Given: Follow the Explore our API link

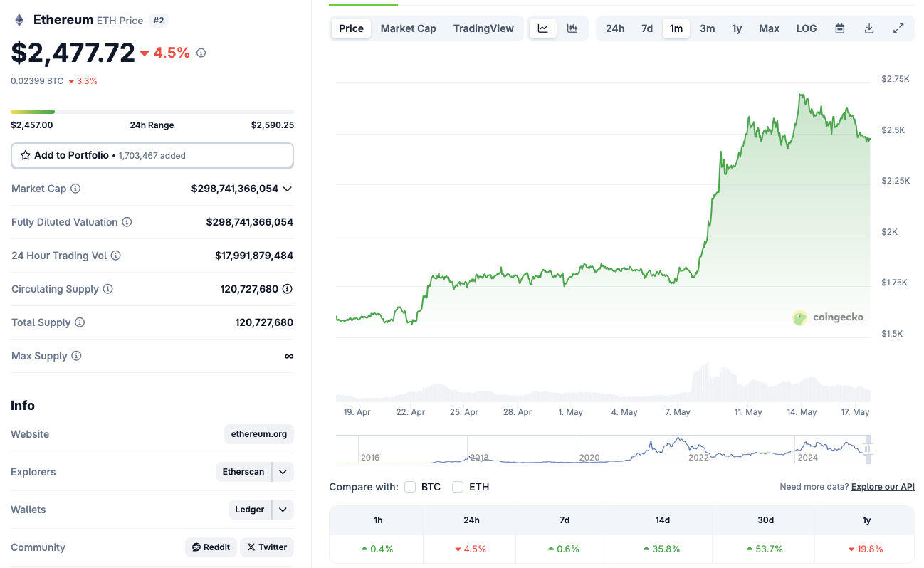Looking at the screenshot, I should pyautogui.click(x=883, y=487).
